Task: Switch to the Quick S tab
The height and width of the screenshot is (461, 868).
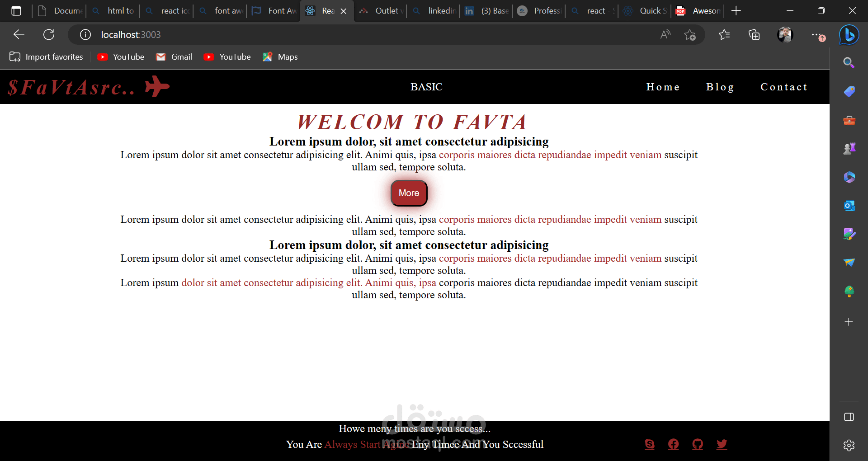Action: click(646, 11)
